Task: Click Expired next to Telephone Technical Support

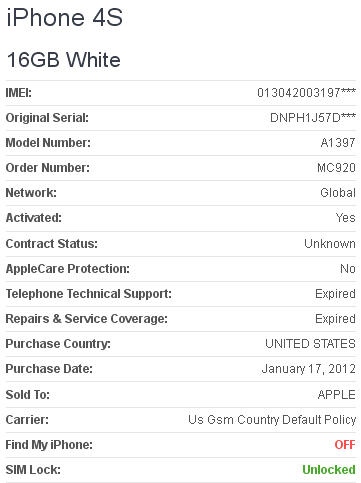Action: [335, 294]
